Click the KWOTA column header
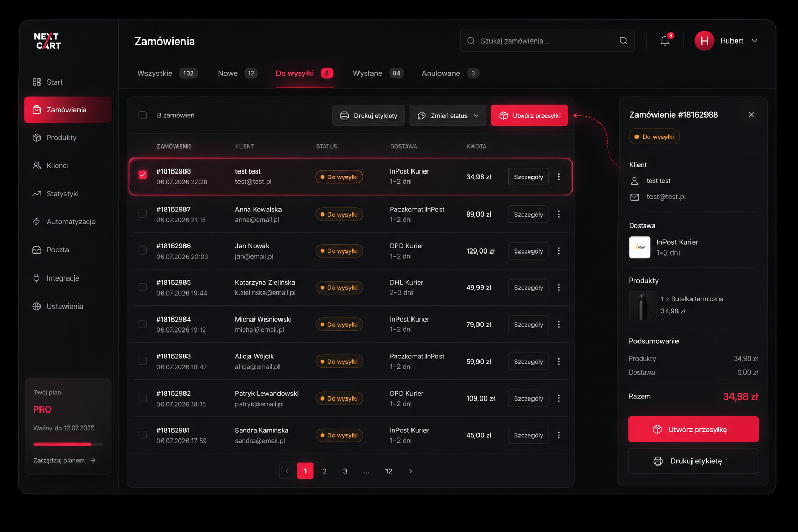Viewport: 798px width, 532px height. (476, 147)
